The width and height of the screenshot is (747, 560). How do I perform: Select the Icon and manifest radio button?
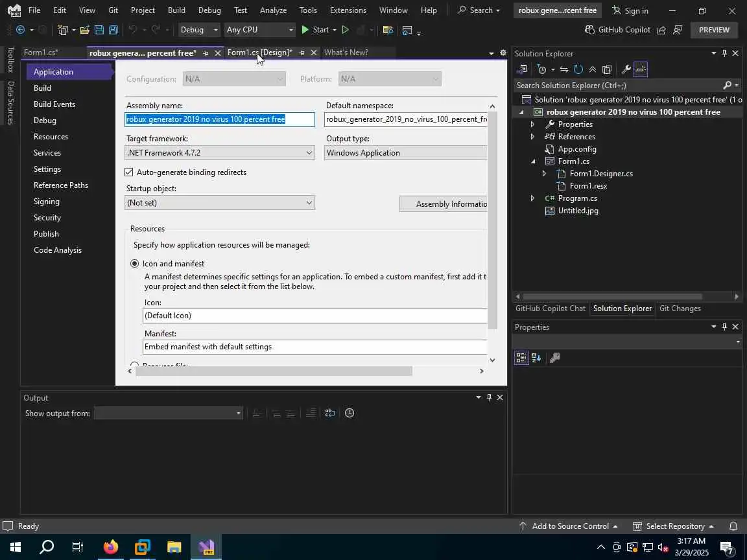coord(135,263)
